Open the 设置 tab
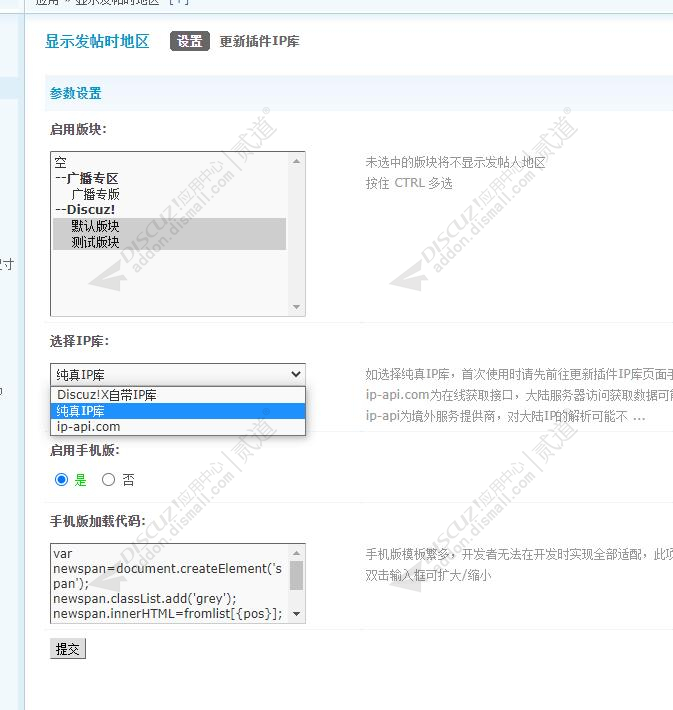673x710 pixels. (x=190, y=41)
